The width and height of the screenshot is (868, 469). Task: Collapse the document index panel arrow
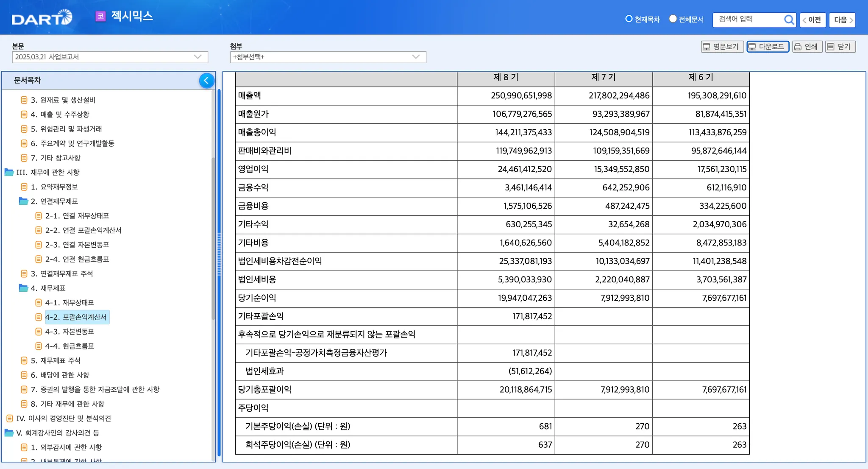[206, 81]
